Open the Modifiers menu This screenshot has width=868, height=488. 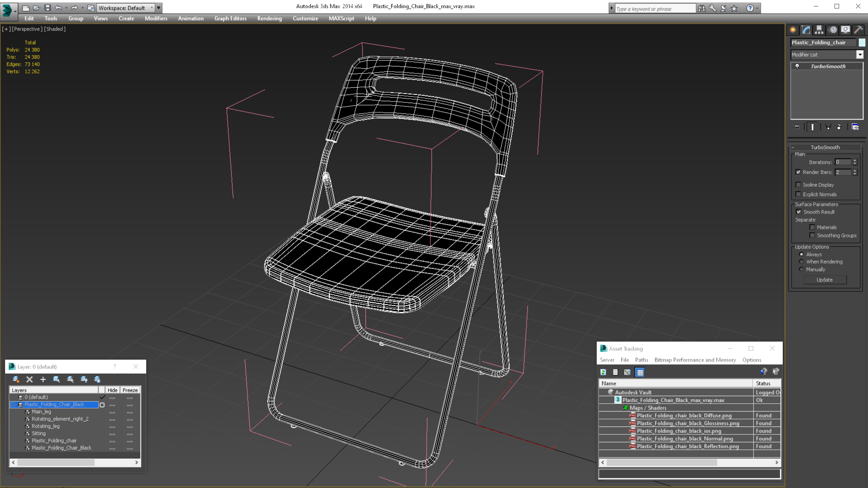(x=156, y=18)
